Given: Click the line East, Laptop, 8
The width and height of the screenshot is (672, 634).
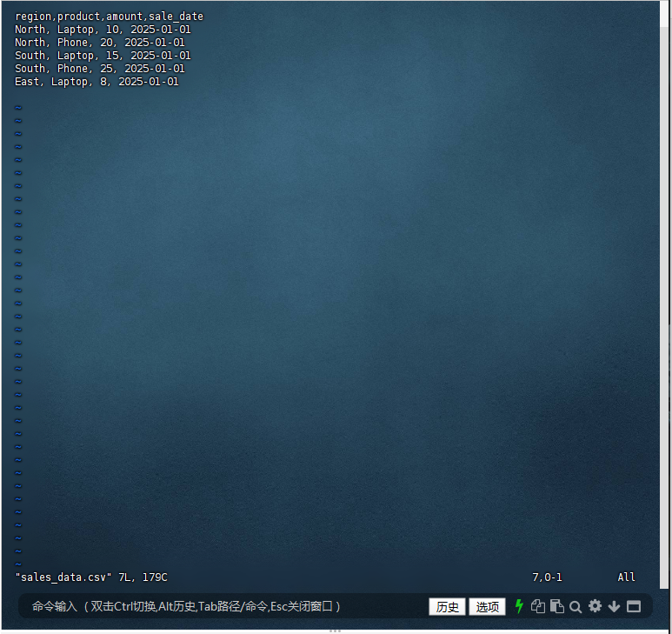Looking at the screenshot, I should tap(96, 82).
